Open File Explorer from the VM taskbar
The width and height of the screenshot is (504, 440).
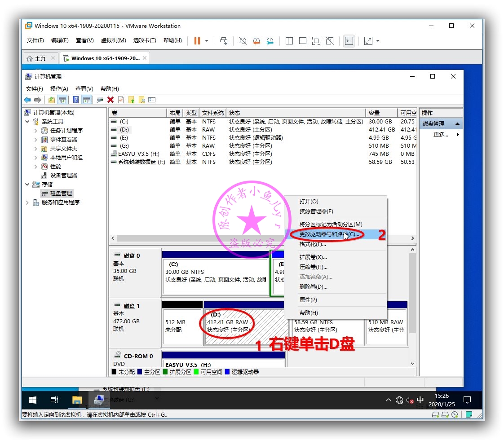pyautogui.click(x=77, y=400)
